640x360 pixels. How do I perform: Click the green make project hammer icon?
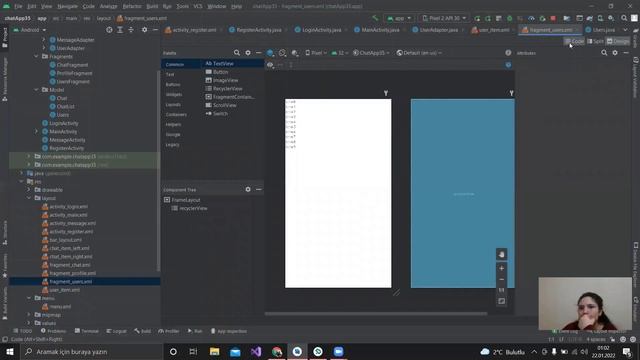pos(375,18)
